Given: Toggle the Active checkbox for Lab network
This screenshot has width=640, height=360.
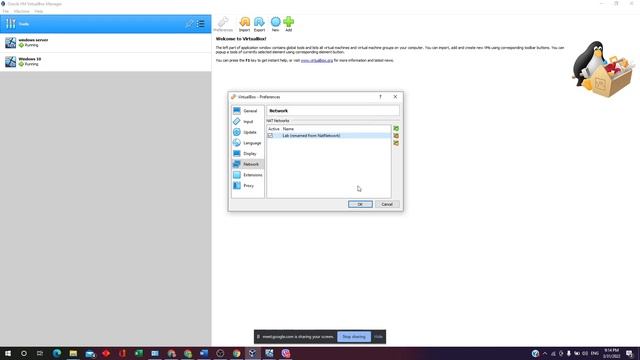Looking at the screenshot, I should 270,136.
